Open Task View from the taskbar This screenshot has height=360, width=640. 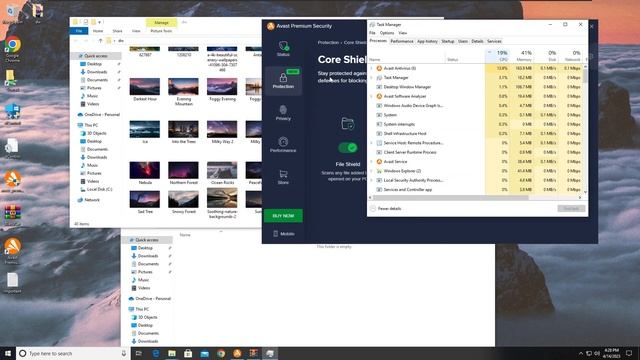coord(138,353)
